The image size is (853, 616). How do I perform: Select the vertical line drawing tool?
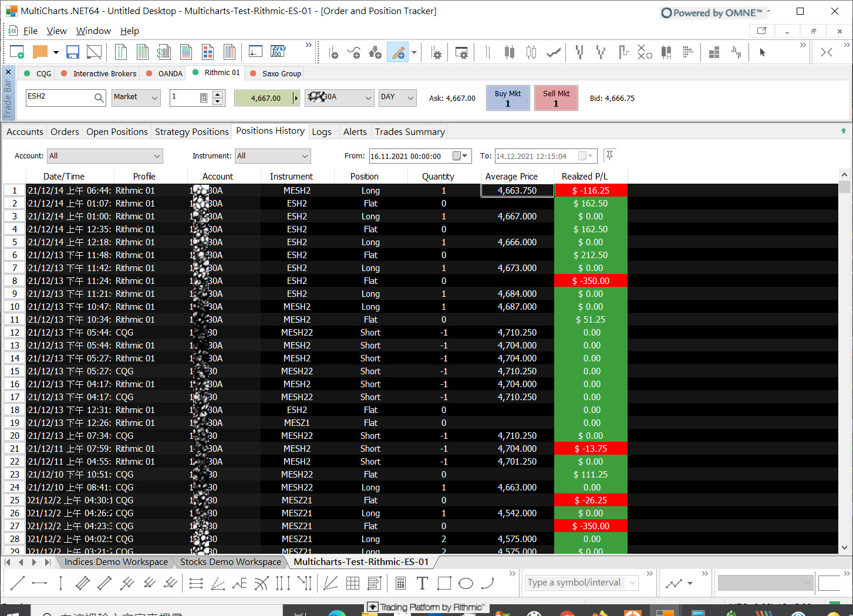(x=61, y=583)
